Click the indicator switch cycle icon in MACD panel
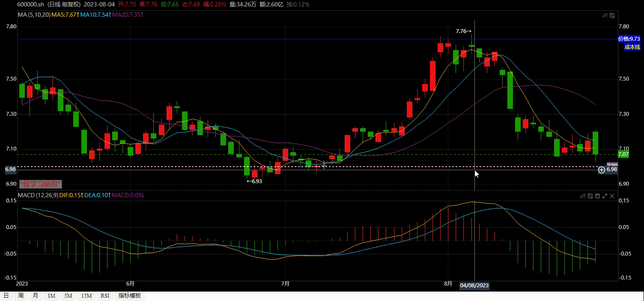The height and width of the screenshot is (301, 644). (x=590, y=196)
